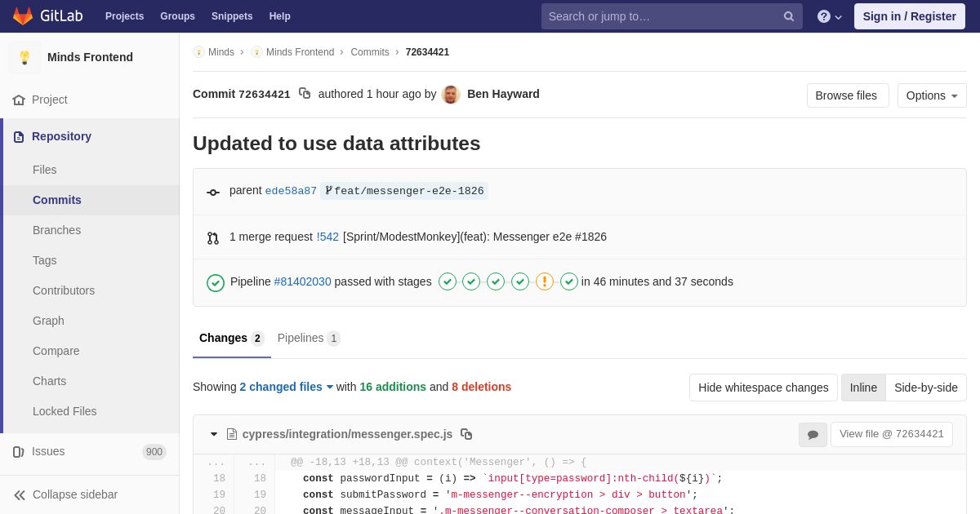Viewport: 980px width, 514px height.
Task: Click View file @ 72634421 button
Action: pos(892,434)
